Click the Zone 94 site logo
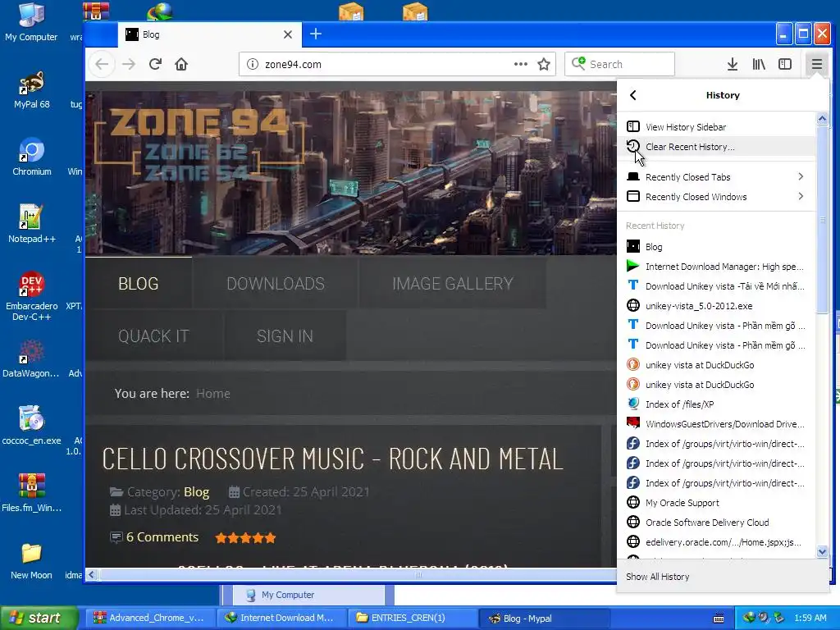This screenshot has width=840, height=630. pos(199,144)
